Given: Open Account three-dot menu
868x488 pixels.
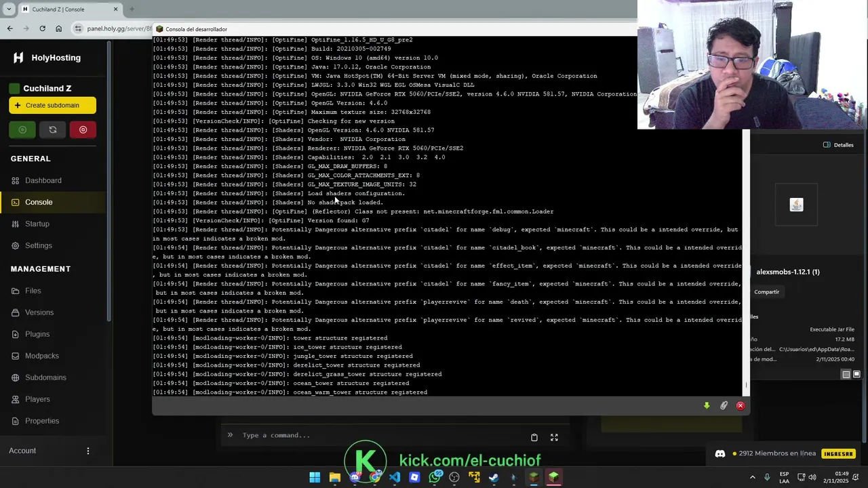Looking at the screenshot, I should (x=87, y=451).
